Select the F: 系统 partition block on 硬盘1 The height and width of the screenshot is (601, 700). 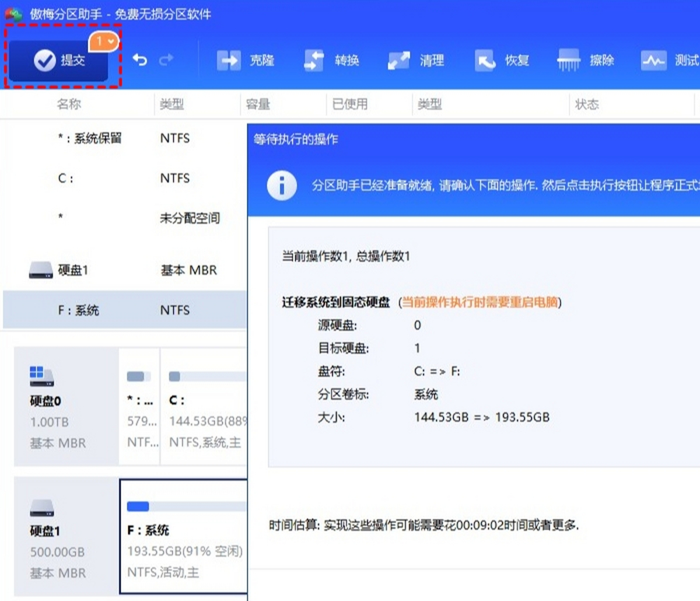point(184,536)
